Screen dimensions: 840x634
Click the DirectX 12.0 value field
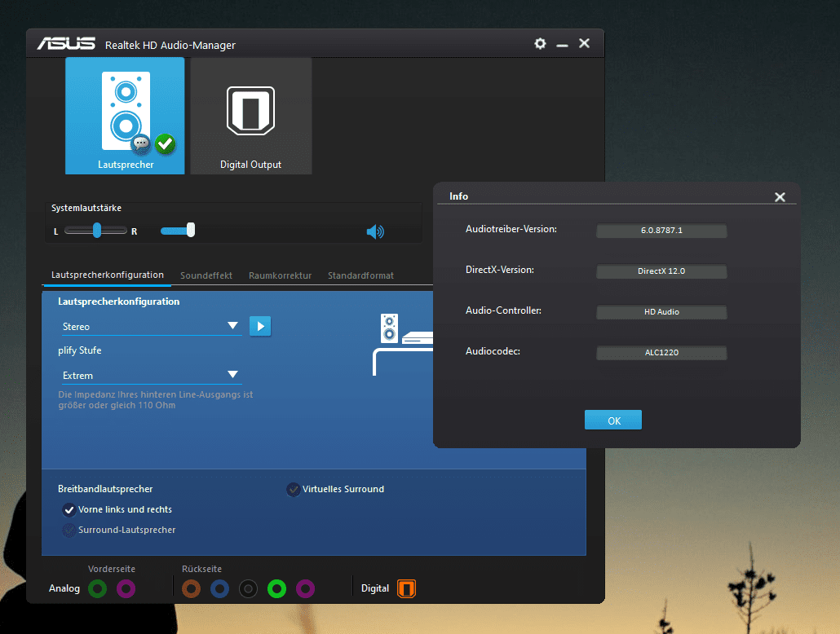click(661, 271)
